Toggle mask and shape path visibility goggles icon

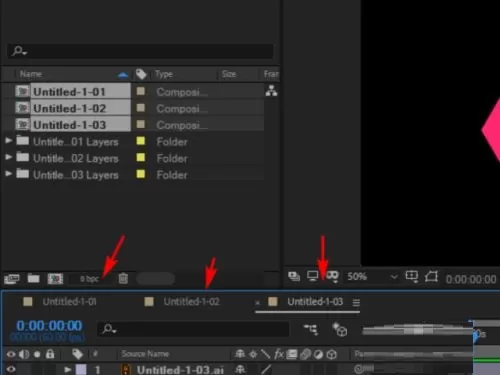[x=332, y=276]
